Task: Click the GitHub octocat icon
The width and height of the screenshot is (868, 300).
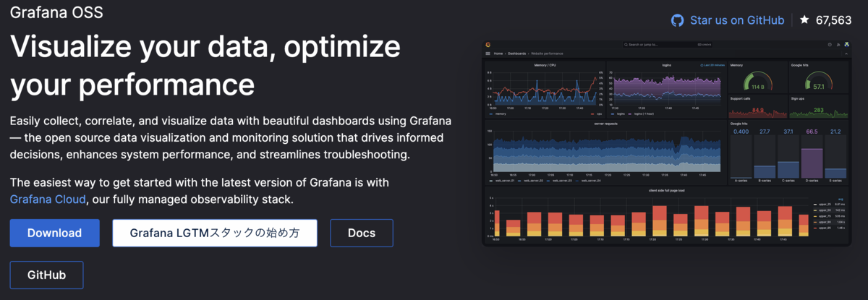Action: point(678,20)
